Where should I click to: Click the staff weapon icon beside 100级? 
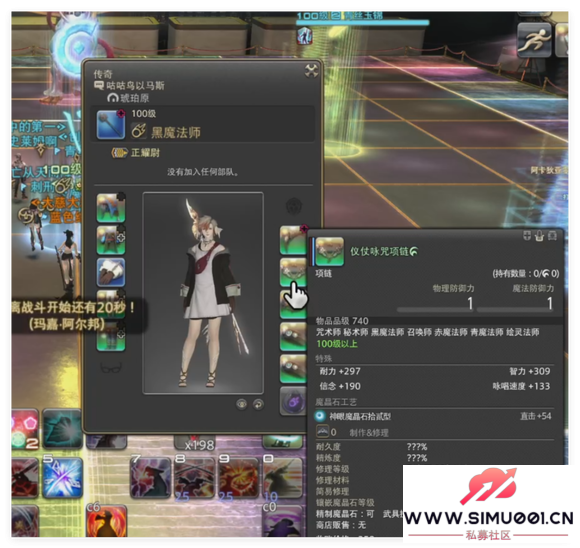click(x=111, y=125)
